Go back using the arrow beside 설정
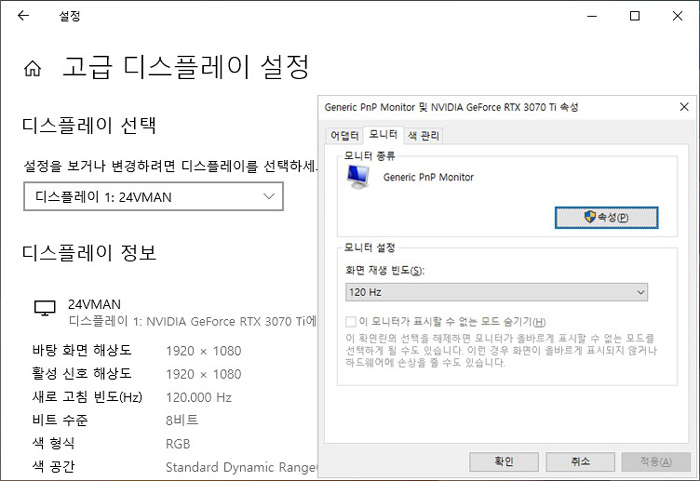 [23, 17]
